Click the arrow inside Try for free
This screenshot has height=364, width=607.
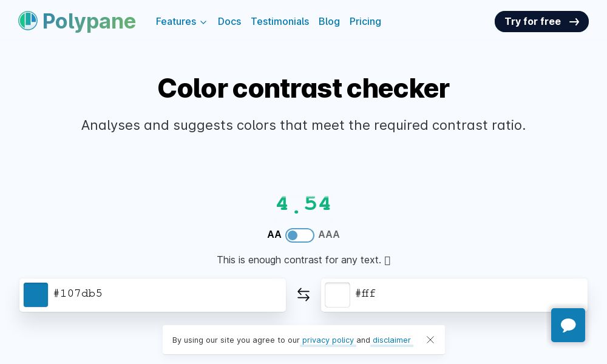tap(574, 21)
